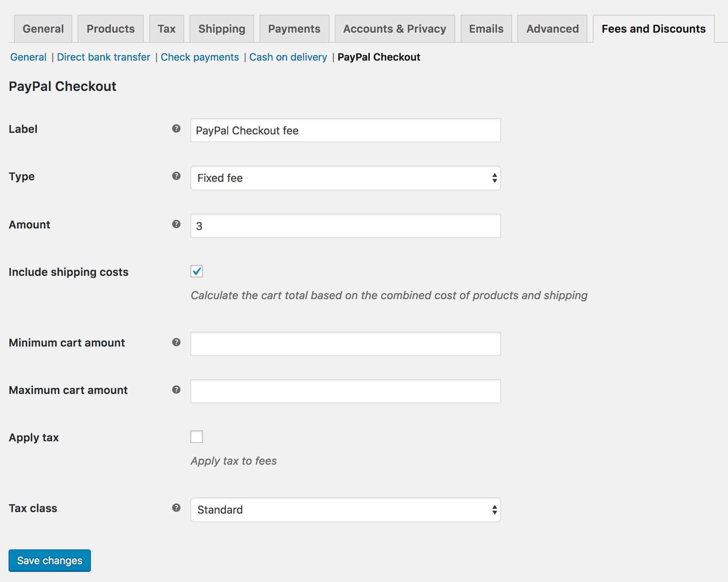Click the help icon next to Label
The width and height of the screenshot is (728, 582).
[176, 129]
